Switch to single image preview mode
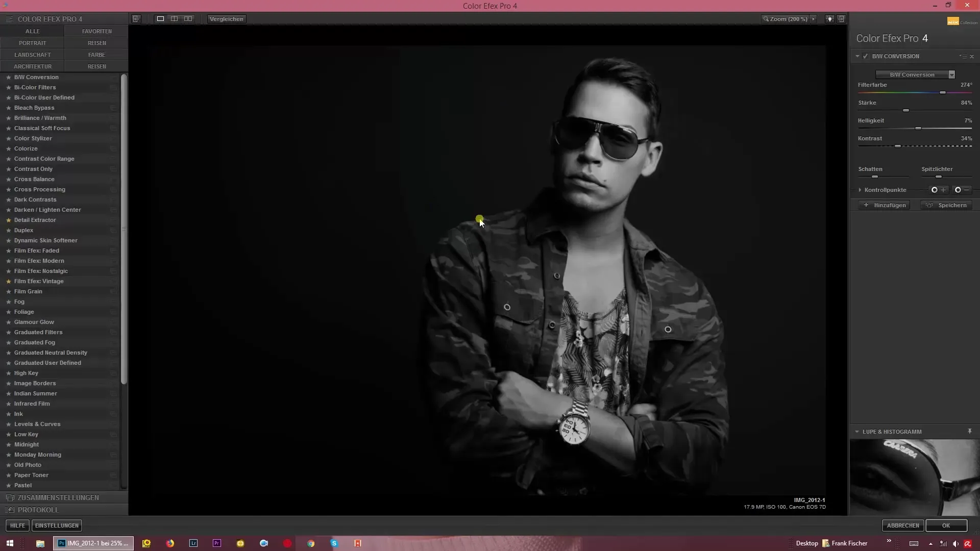 tap(160, 19)
